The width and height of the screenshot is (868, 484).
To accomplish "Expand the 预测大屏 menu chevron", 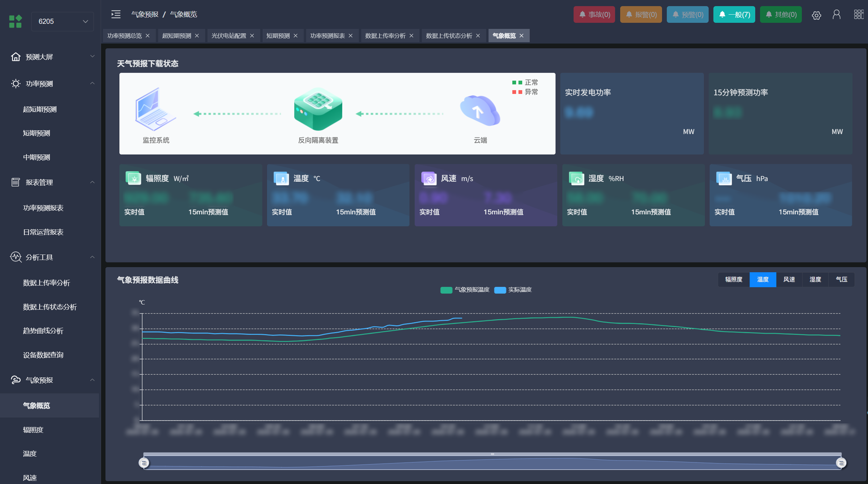I will [x=92, y=56].
